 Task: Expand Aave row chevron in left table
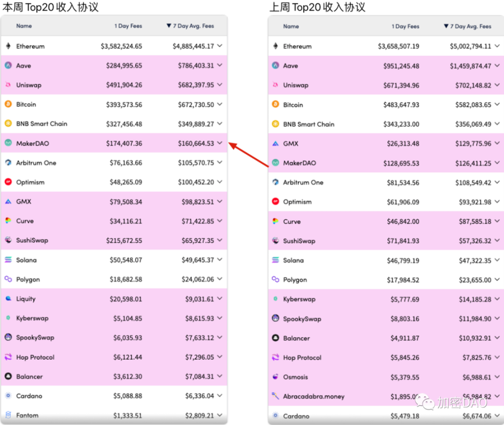click(x=219, y=65)
